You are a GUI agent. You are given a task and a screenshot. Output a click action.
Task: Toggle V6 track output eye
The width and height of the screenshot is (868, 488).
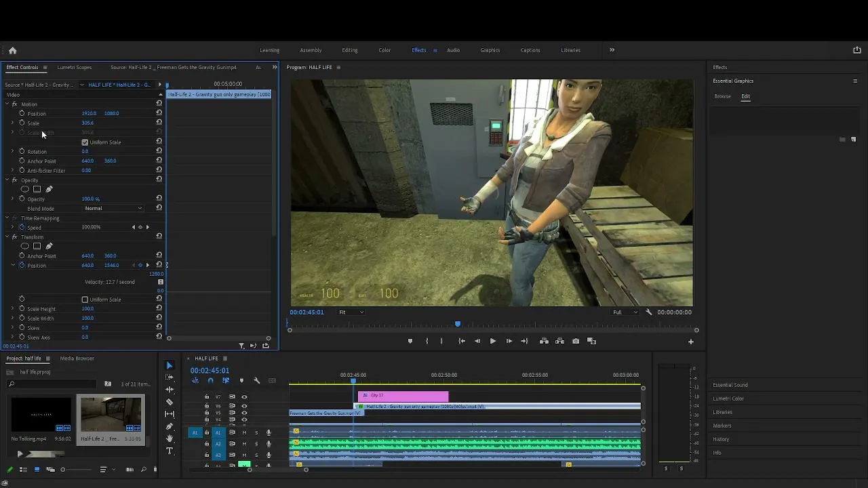[x=244, y=405]
